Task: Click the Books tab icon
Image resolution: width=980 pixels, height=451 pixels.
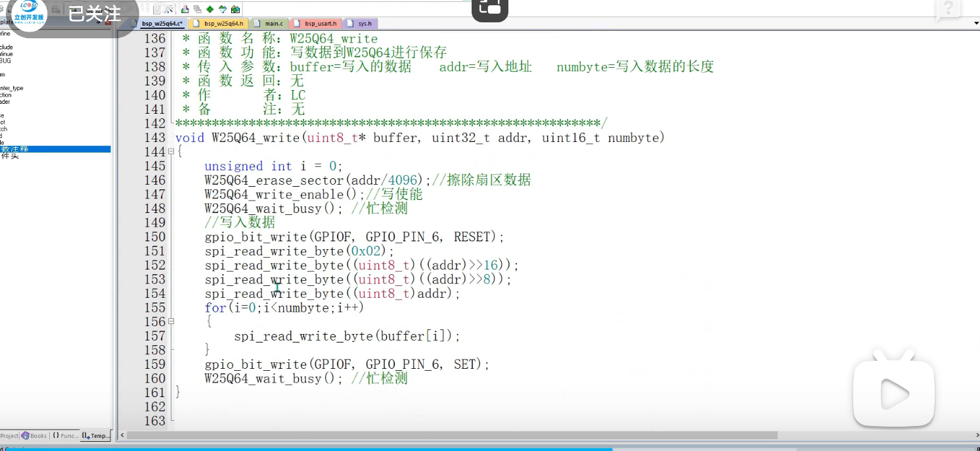Action: click(x=26, y=435)
